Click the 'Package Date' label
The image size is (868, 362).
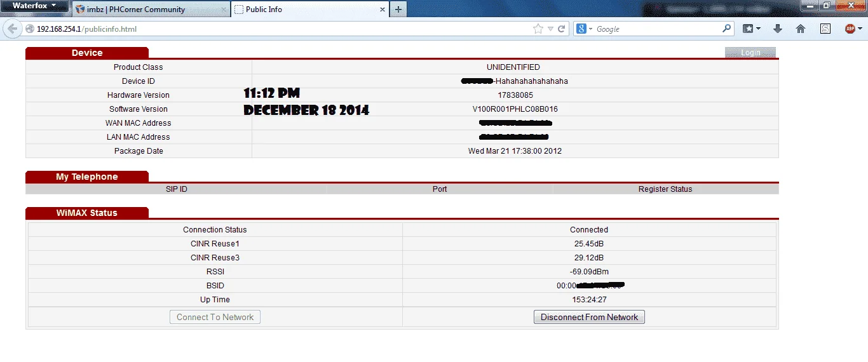click(x=139, y=151)
